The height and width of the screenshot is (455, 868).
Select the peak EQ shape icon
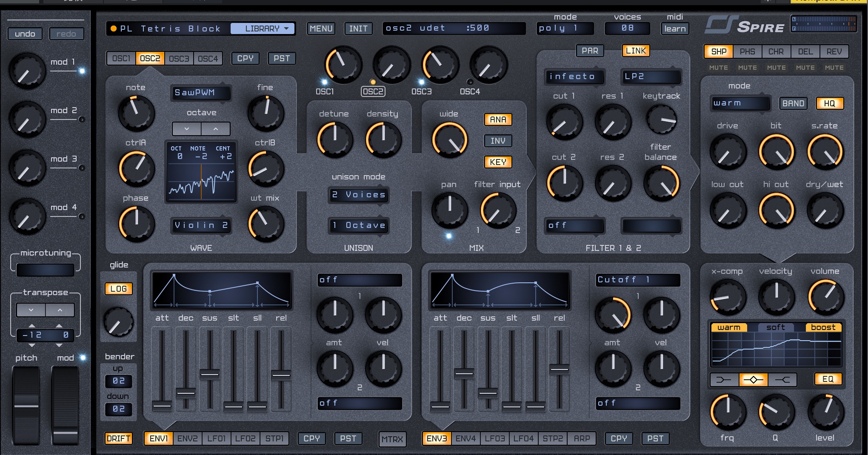coord(753,379)
